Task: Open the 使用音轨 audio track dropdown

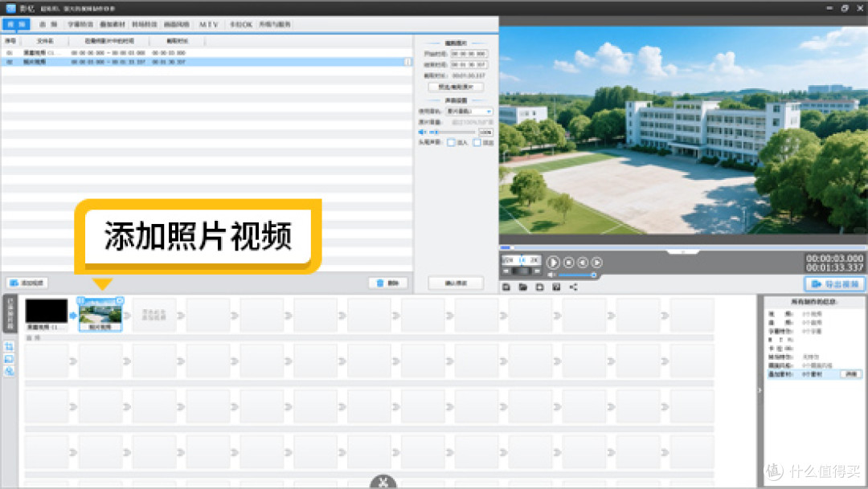Action: point(469,111)
